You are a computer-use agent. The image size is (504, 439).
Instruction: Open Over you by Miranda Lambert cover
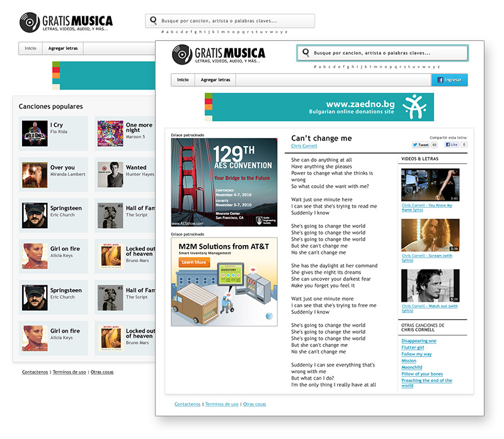pos(35,175)
